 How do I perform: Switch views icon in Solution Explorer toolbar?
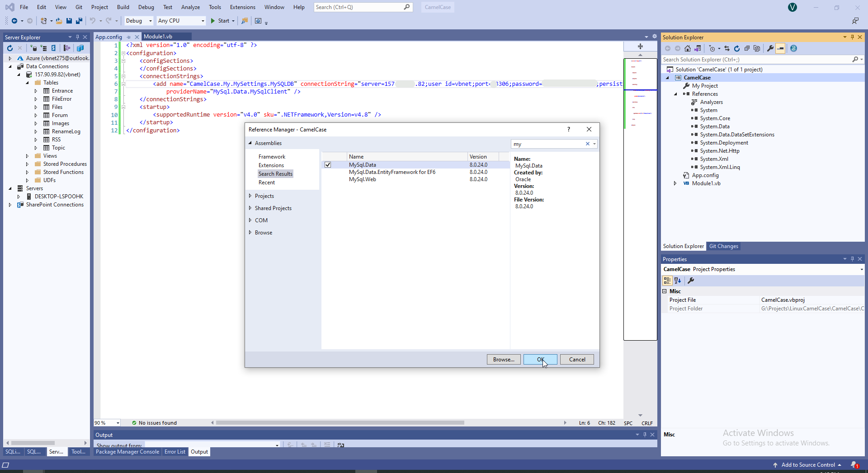[698, 48]
